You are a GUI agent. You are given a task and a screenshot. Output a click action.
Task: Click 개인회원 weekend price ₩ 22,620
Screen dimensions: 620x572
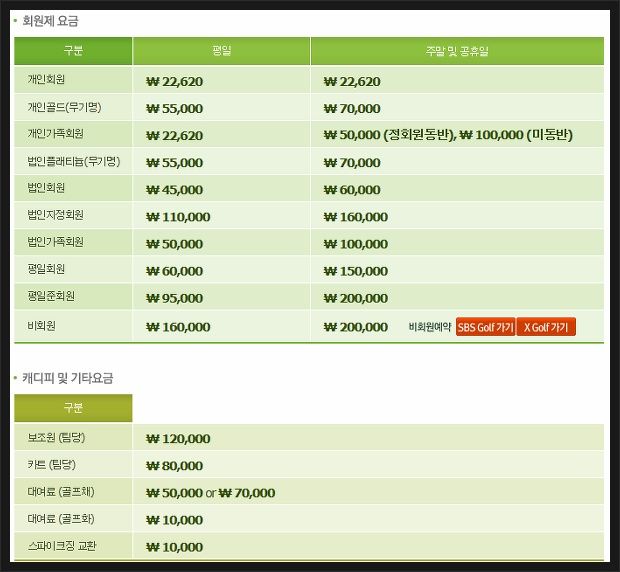(x=352, y=82)
